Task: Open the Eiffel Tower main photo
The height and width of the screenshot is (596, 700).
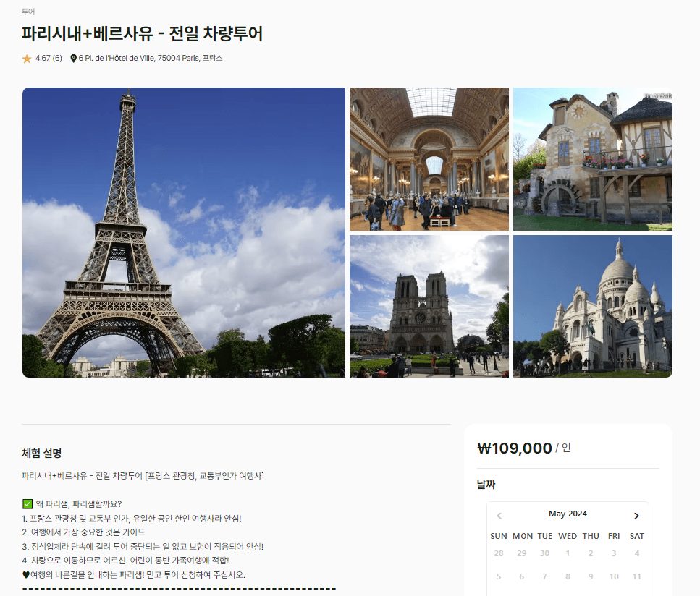Action: [x=184, y=232]
